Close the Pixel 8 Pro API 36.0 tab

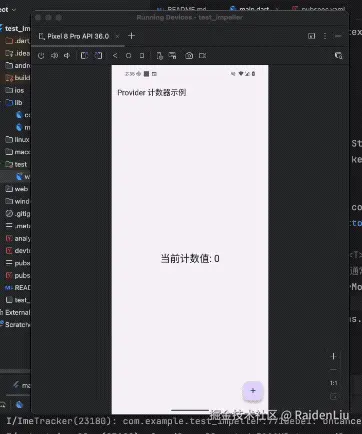(117, 36)
